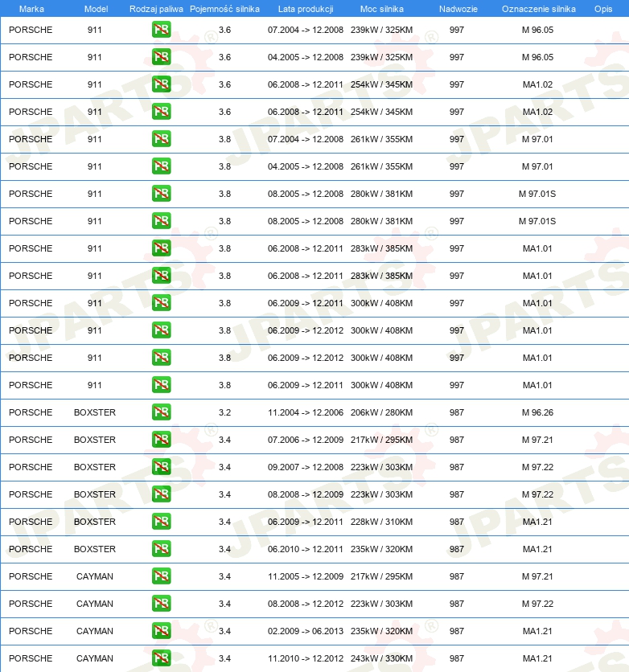Click production dates 09.2007 -> 12.2008
The height and width of the screenshot is (672, 629).
coord(306,467)
